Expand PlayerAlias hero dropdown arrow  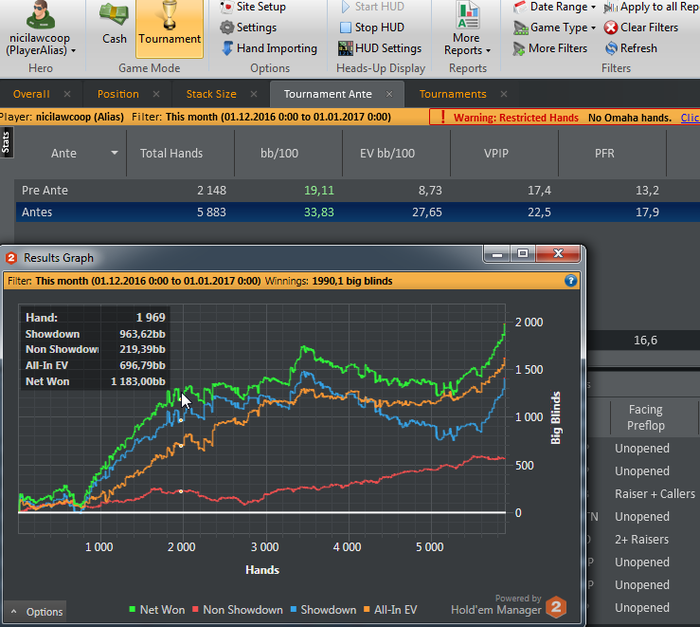[x=74, y=51]
